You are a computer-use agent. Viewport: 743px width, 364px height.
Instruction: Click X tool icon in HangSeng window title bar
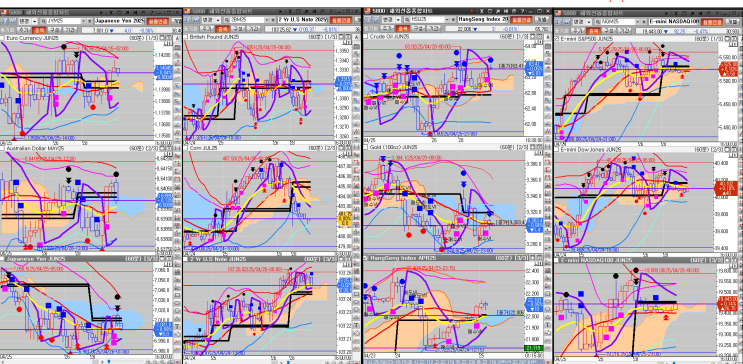[481, 11]
